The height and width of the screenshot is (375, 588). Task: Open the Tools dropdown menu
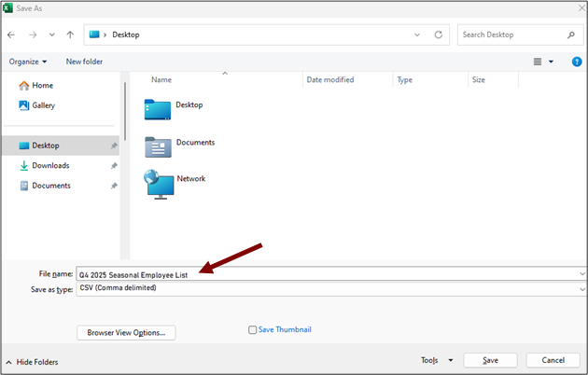point(436,360)
